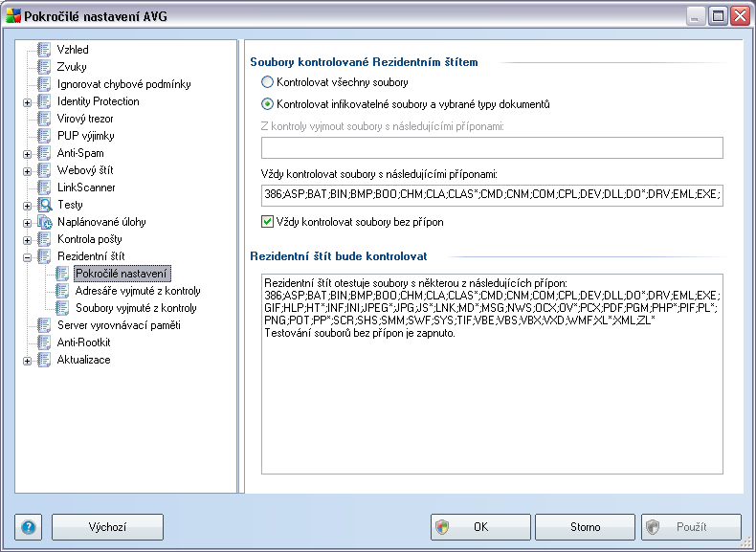
Task: Click the Virový trezor item icon
Action: (x=44, y=118)
